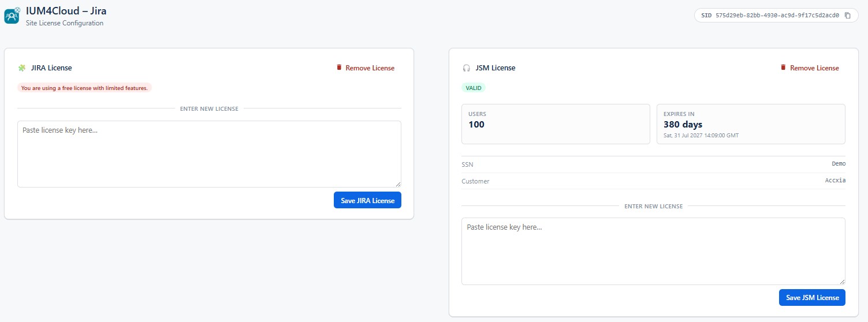This screenshot has height=322, width=868.
Task: Click the trash icon in JSM License card
Action: pyautogui.click(x=783, y=68)
